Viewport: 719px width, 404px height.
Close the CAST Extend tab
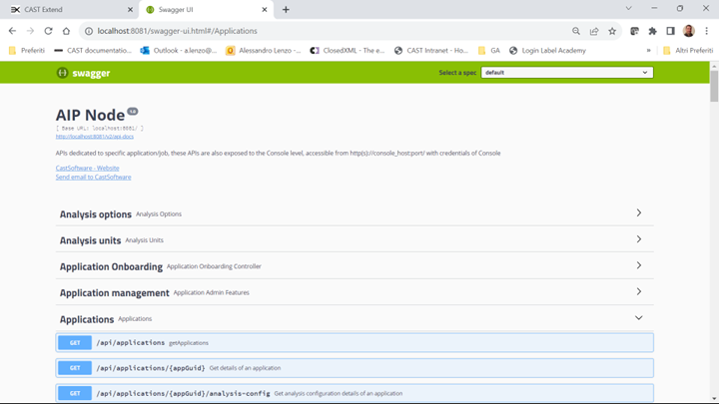(130, 9)
